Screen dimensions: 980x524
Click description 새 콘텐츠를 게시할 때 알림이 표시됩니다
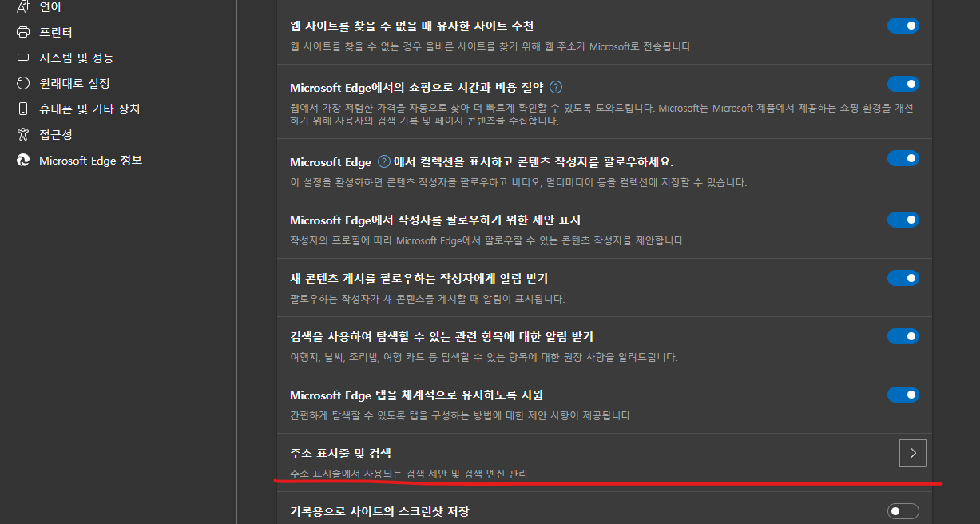point(427,299)
